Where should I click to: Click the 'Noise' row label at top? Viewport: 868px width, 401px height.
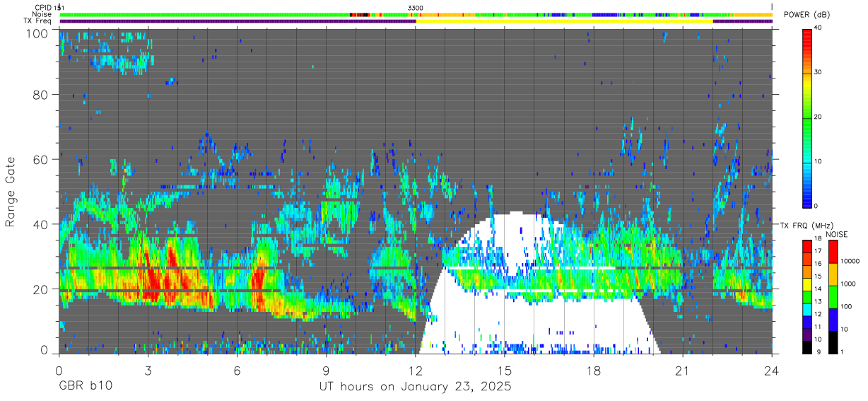coord(42,14)
